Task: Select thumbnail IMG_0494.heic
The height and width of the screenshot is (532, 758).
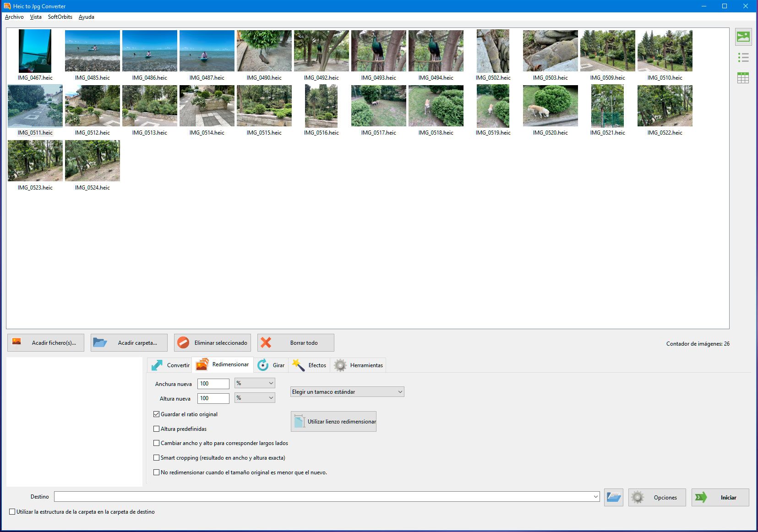Action: tap(436, 51)
